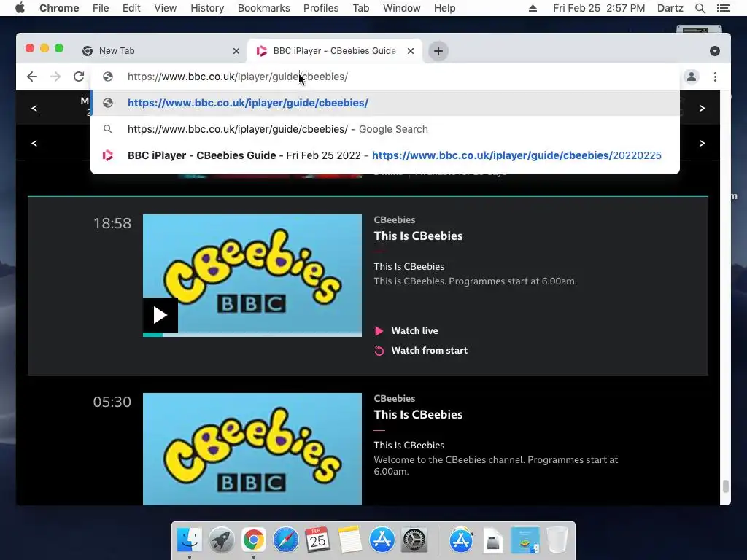Go to previous day with top left arrow
Screen dimensions: 747x560
click(34, 108)
